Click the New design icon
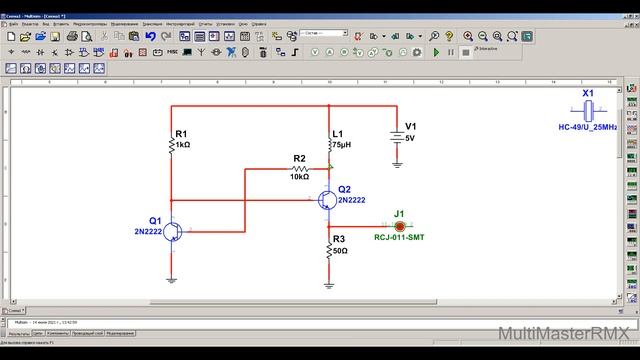 click(x=11, y=36)
